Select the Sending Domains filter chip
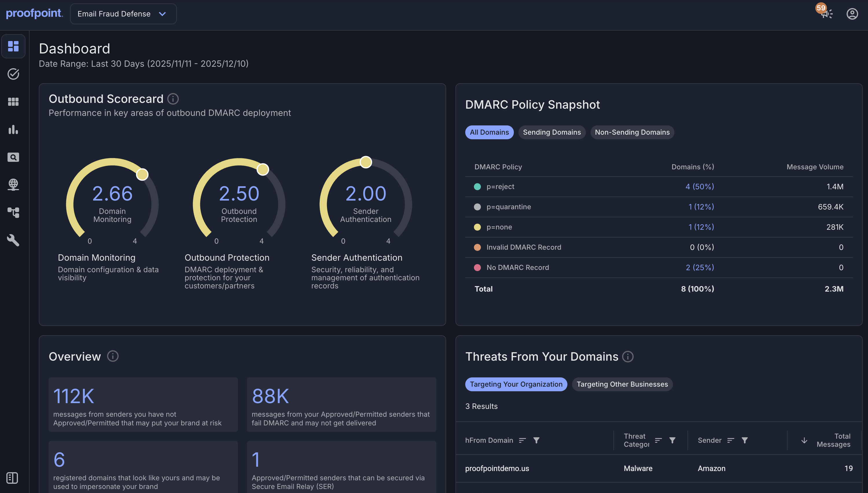 coord(551,132)
